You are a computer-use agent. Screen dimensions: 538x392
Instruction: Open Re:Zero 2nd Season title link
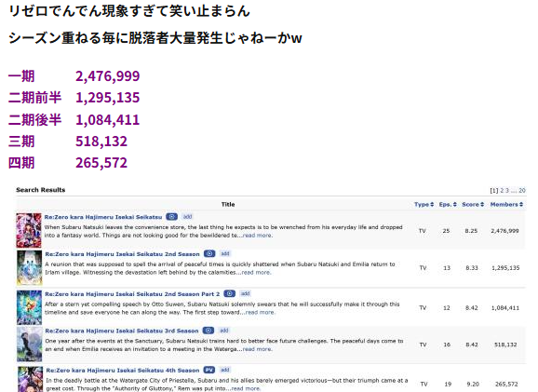(122, 254)
